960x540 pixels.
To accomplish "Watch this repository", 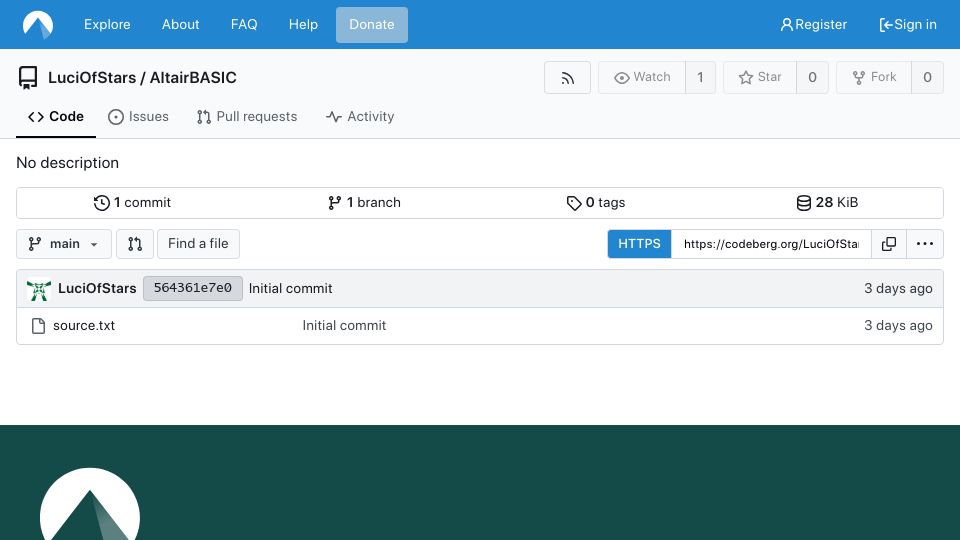I will tap(642, 78).
